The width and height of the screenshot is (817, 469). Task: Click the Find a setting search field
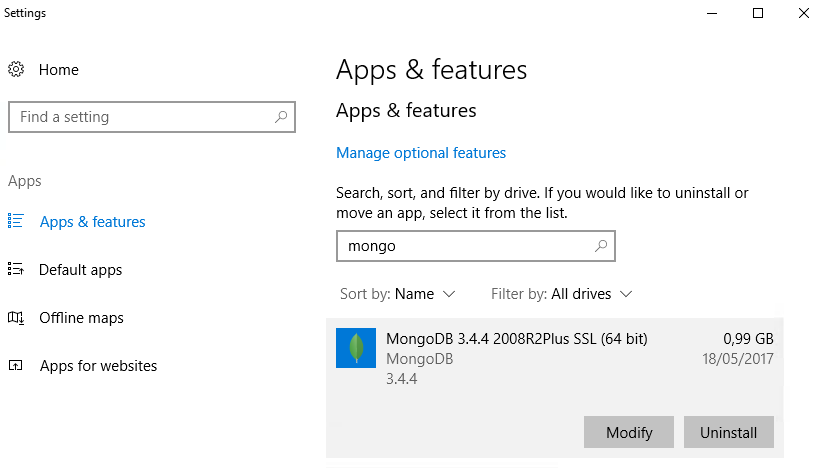pos(152,117)
